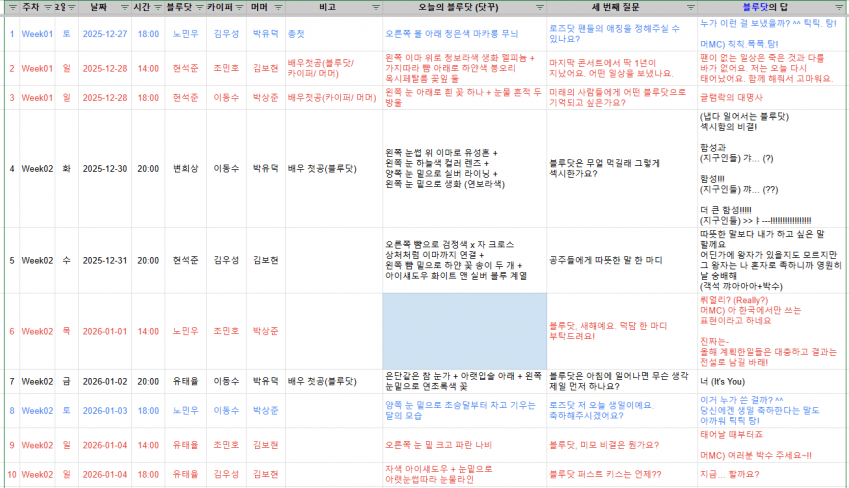Select the 20:00 cell in the 2025-12-31 row
Screen dimensions: 849x488
click(x=148, y=261)
